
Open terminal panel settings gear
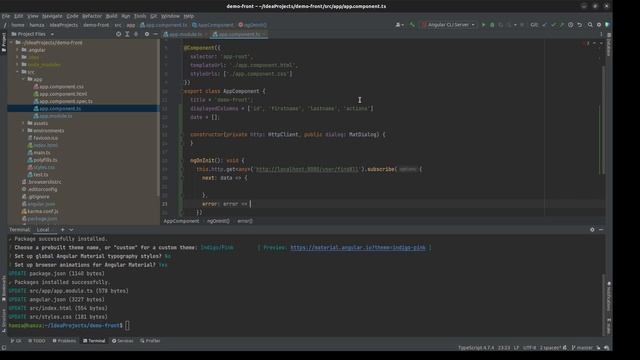tap(592, 230)
